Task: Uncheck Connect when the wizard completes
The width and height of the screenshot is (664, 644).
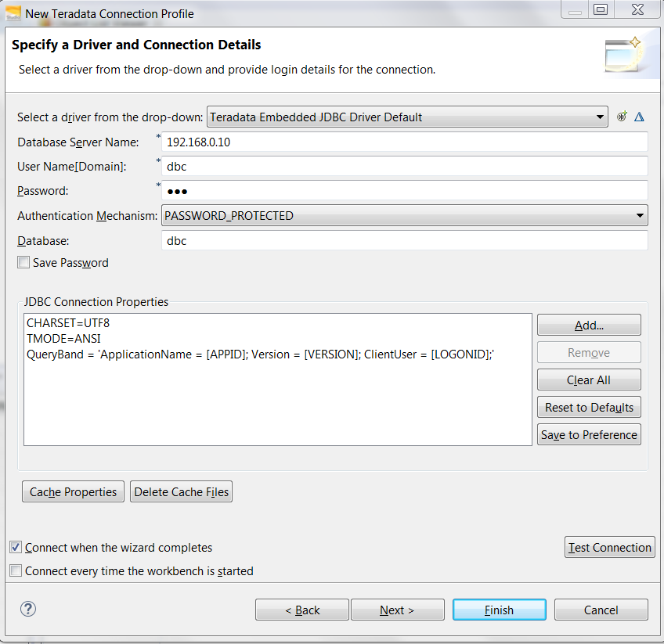Action: pyautogui.click(x=16, y=548)
